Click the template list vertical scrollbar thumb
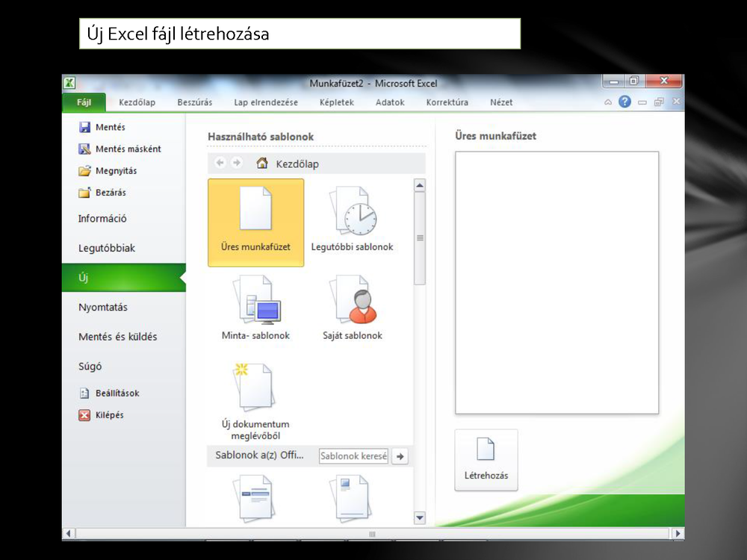Viewport: 747px width, 560px height. (420, 238)
